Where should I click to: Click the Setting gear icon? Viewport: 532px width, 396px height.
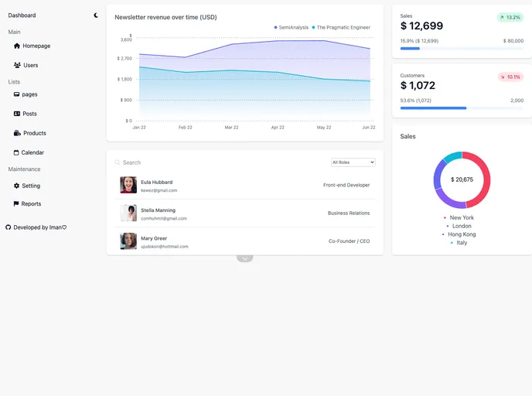click(17, 186)
